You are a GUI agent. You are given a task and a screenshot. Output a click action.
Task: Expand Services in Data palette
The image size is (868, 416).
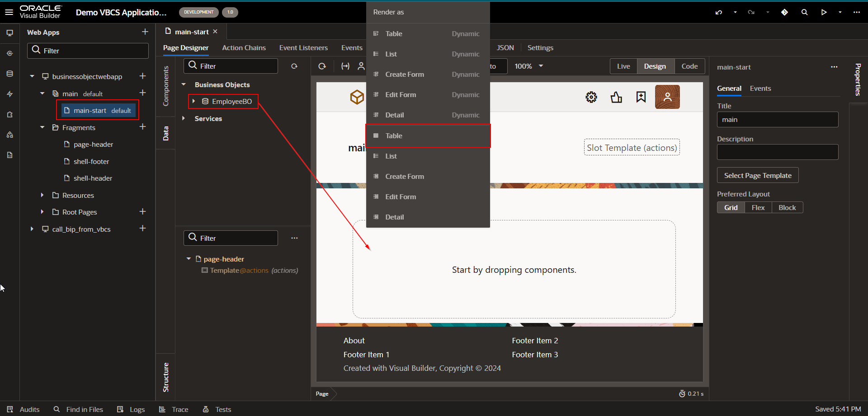coord(184,118)
